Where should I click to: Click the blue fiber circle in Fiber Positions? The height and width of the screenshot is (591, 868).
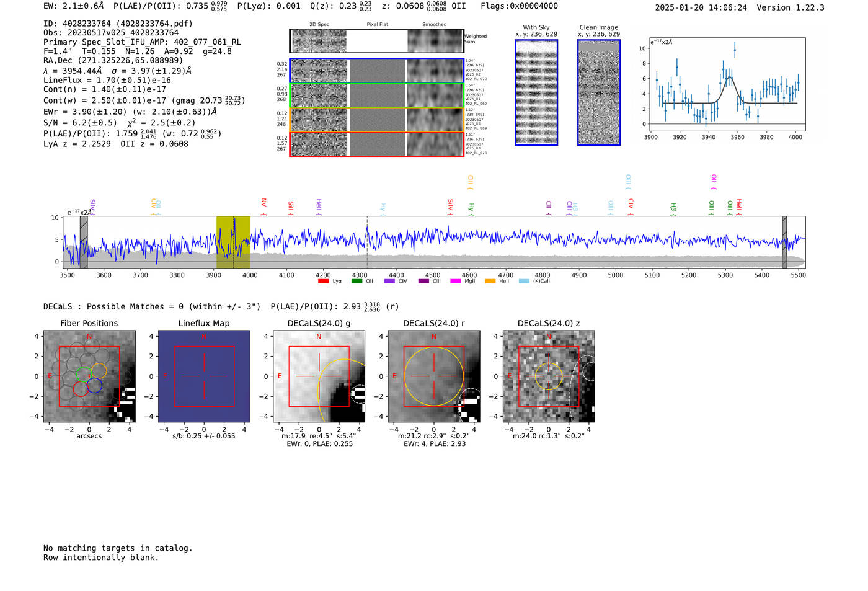[x=94, y=385]
